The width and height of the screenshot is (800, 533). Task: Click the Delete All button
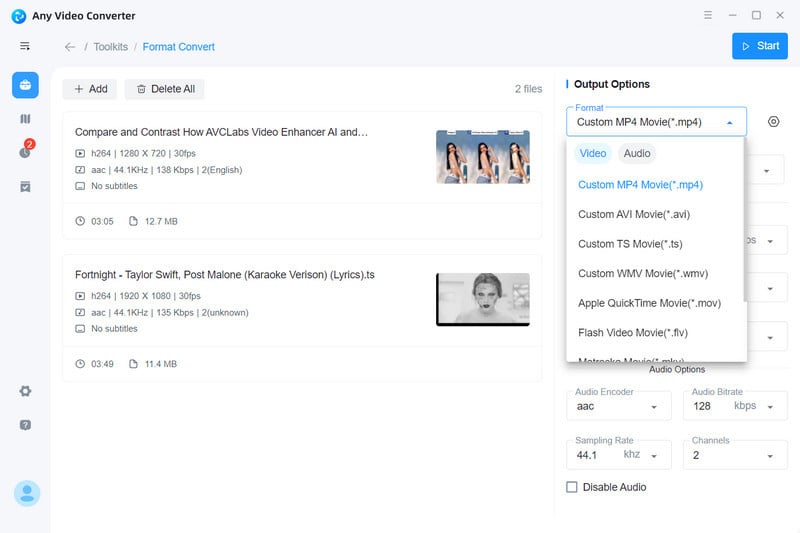[x=165, y=89]
